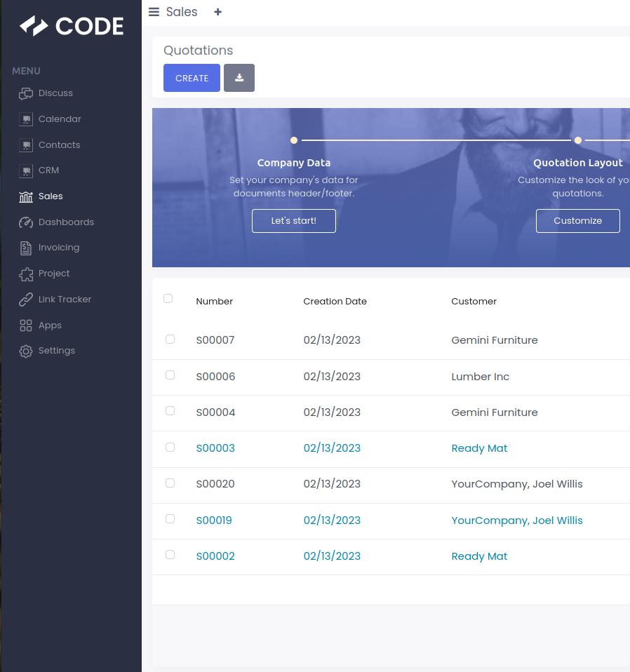Open quotation S00019 link

[214, 520]
